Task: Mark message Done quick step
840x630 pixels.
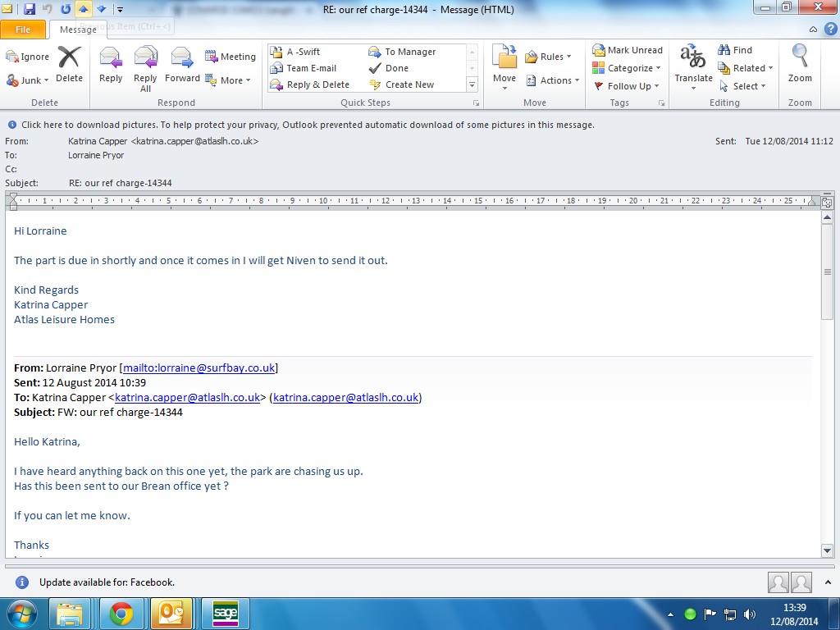Action: pos(388,68)
